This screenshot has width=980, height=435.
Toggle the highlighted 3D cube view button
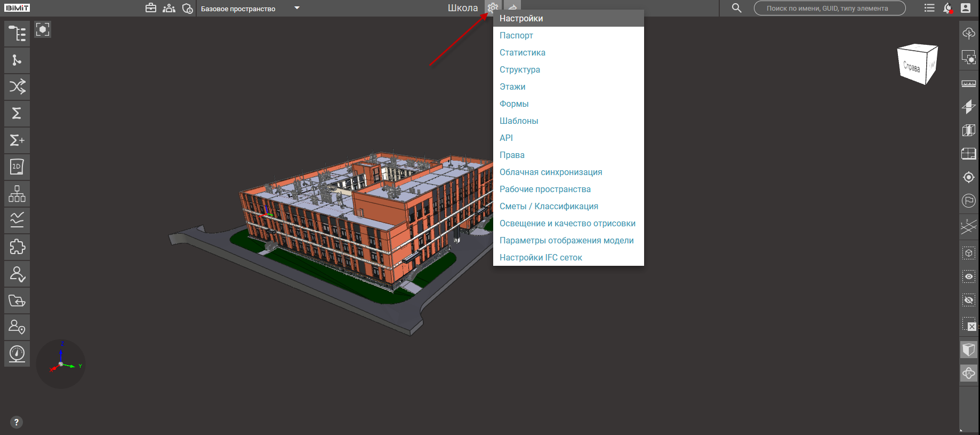(968, 350)
